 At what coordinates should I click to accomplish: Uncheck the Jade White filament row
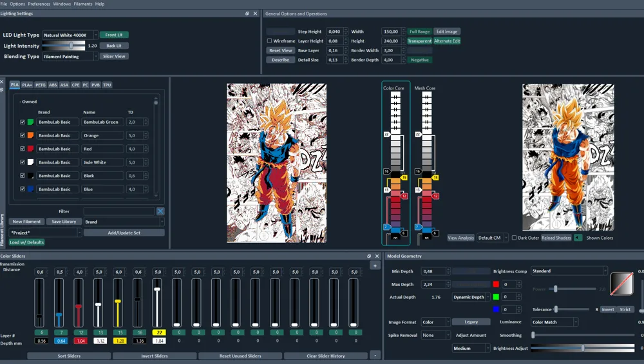pos(23,162)
